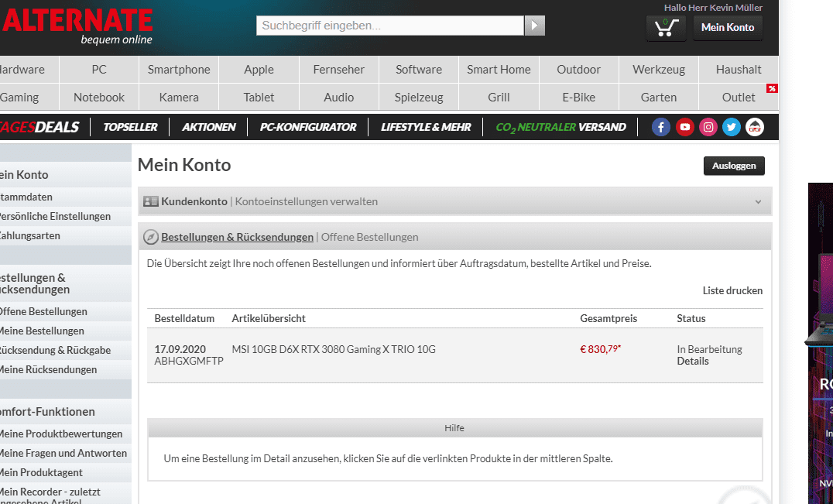
Task: Open the MSI RTX 3080 Gaming X TRIO product link
Action: click(x=334, y=349)
